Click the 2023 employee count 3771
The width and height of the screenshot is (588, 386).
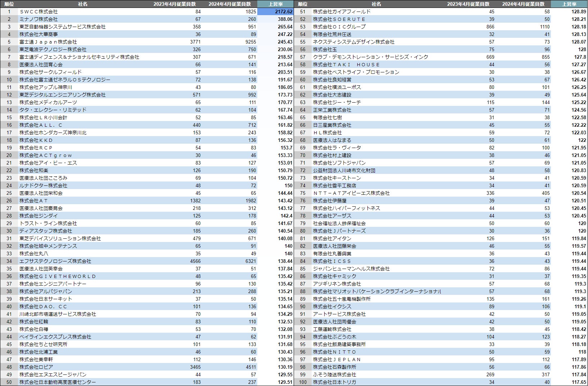(195, 42)
